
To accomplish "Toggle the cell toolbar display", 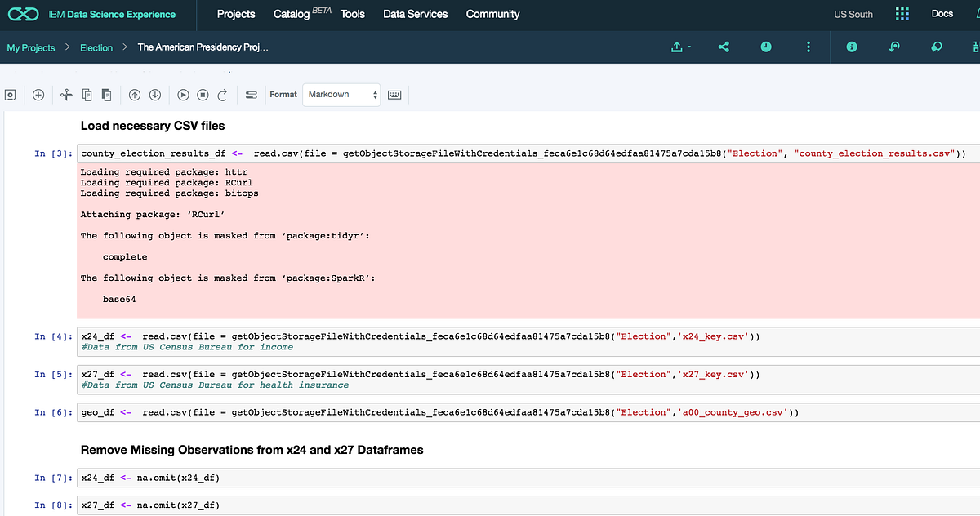I will tap(253, 95).
